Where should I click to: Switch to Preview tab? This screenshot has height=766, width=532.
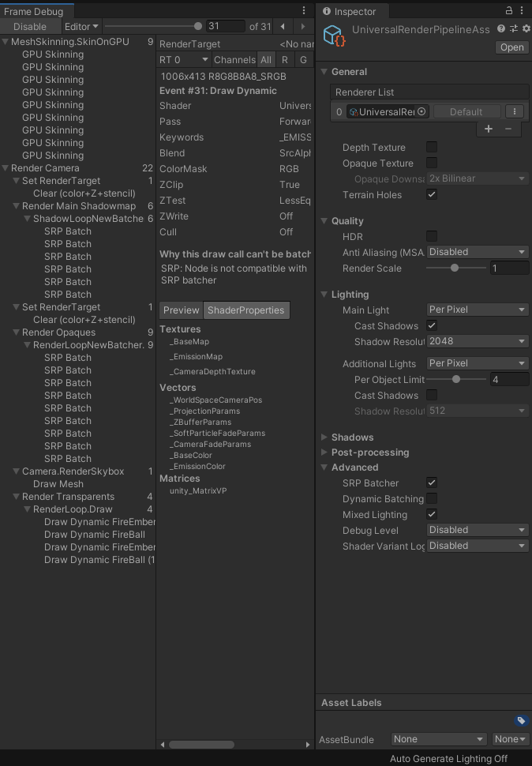point(181,310)
